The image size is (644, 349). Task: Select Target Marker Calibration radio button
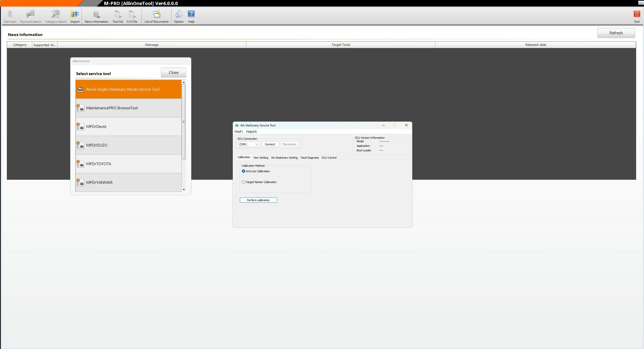point(243,182)
